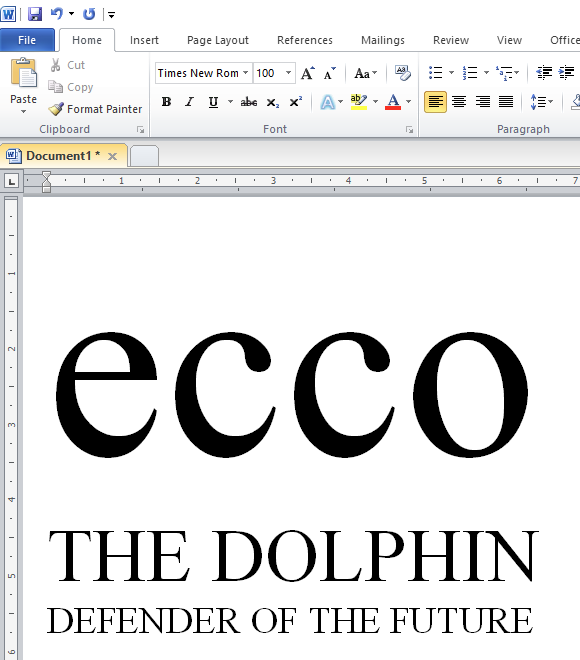The width and height of the screenshot is (580, 660).
Task: Click the tab stop selector on ruler
Action: coord(11,181)
